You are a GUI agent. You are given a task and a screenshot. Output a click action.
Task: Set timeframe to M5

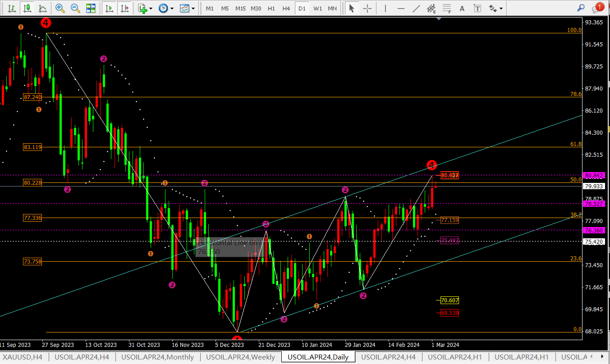[225, 8]
